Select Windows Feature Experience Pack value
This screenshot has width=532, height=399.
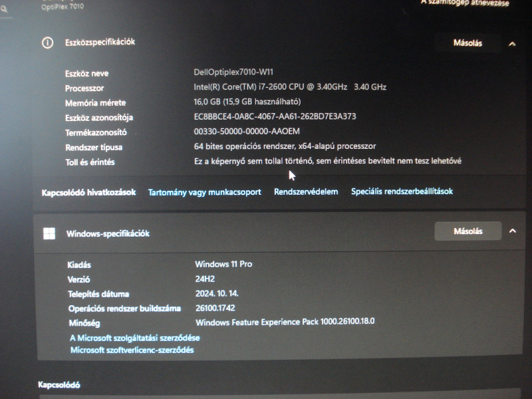285,322
